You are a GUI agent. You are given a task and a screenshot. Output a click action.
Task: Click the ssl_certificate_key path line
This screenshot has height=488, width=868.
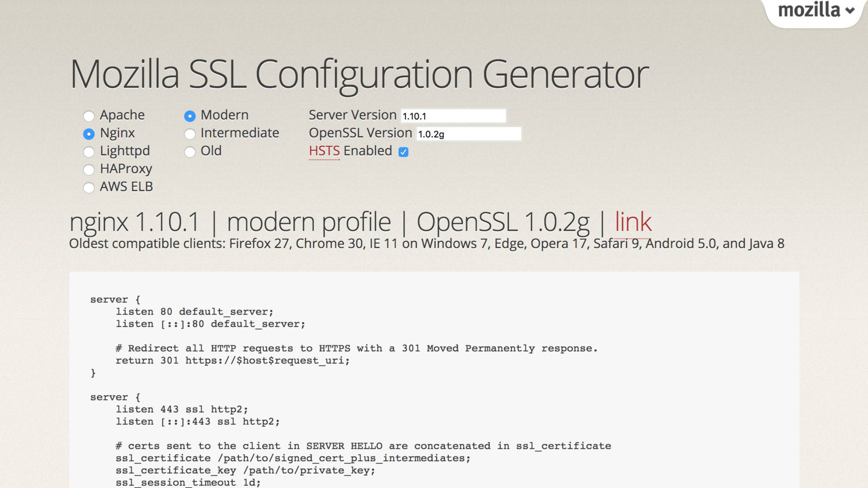(x=245, y=471)
